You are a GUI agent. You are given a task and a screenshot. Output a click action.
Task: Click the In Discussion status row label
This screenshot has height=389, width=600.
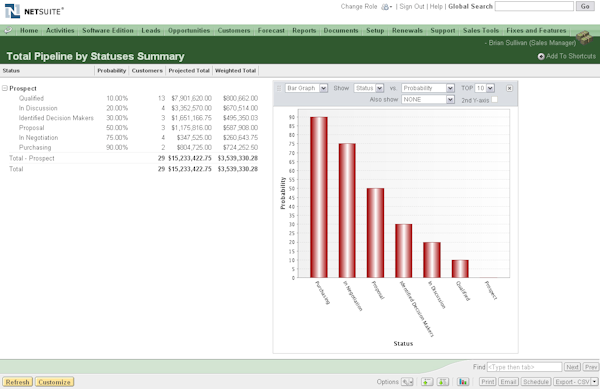pos(38,108)
